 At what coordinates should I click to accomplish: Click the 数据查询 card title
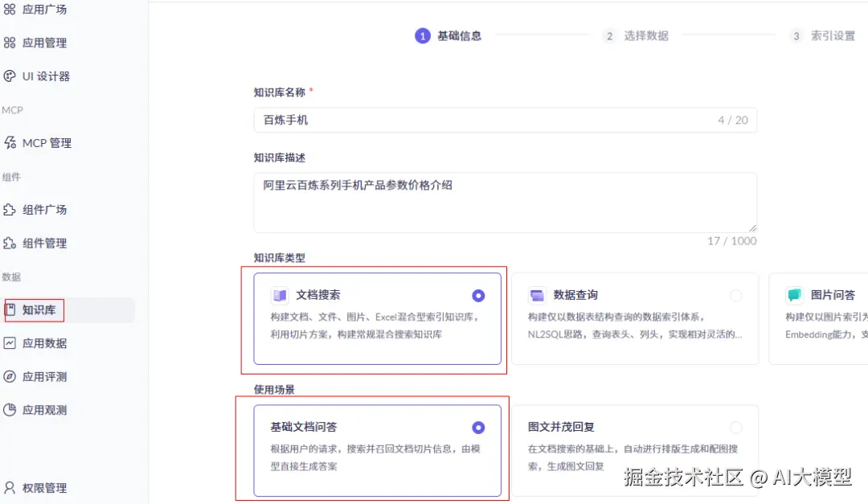575,295
